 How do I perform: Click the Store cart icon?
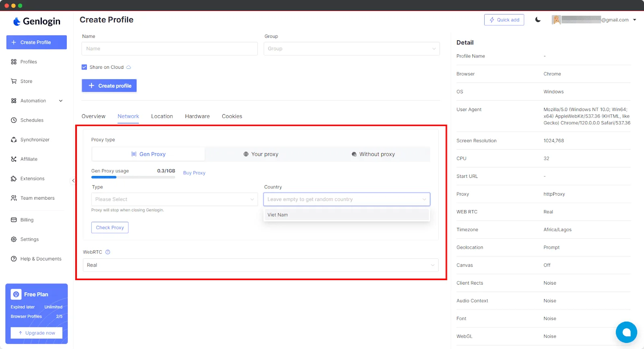14,81
